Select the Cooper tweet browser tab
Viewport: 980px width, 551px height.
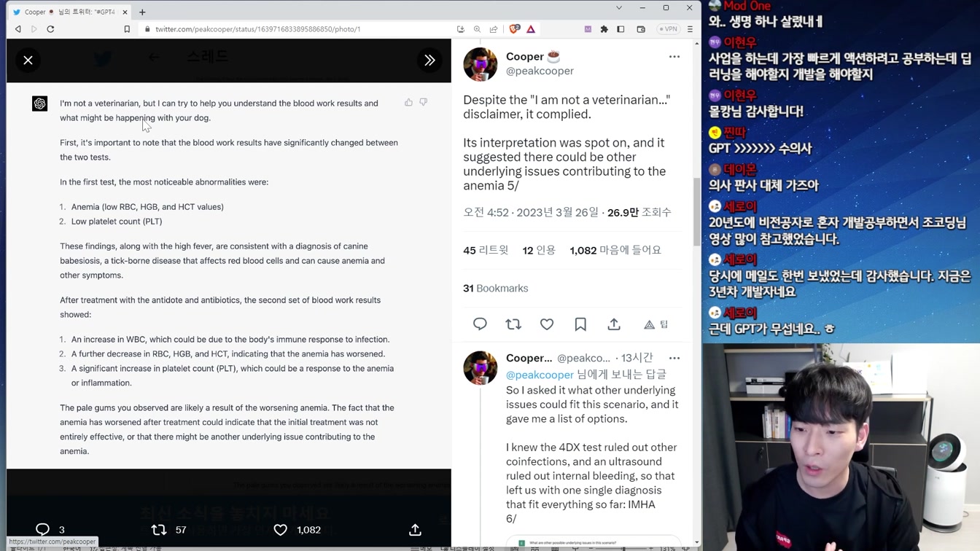point(69,12)
